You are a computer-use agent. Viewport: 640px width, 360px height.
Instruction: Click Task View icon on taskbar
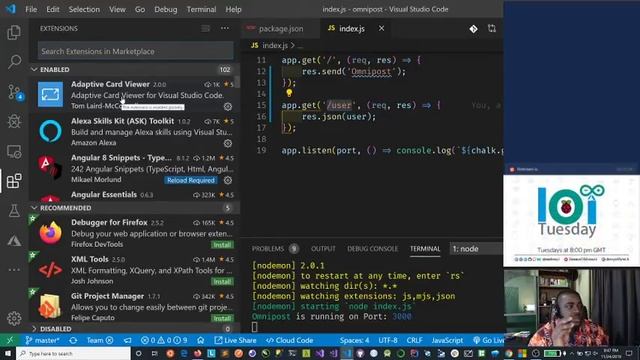coord(154,353)
